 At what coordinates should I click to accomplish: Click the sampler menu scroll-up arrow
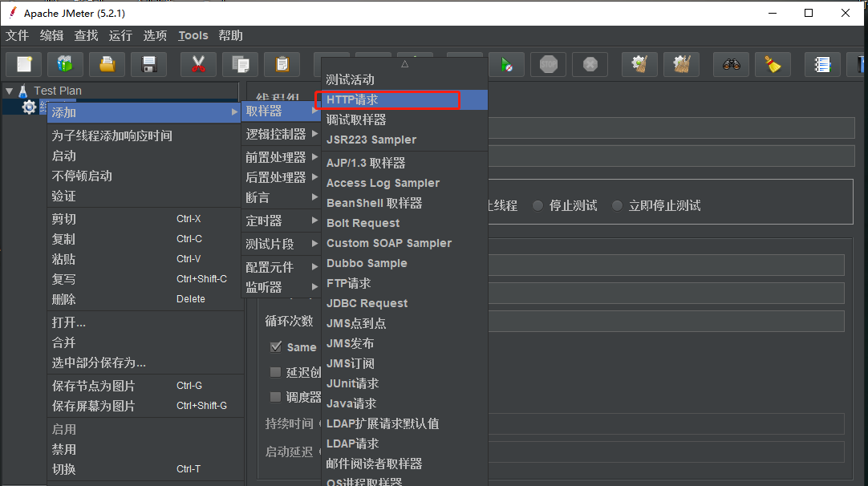pyautogui.click(x=404, y=63)
